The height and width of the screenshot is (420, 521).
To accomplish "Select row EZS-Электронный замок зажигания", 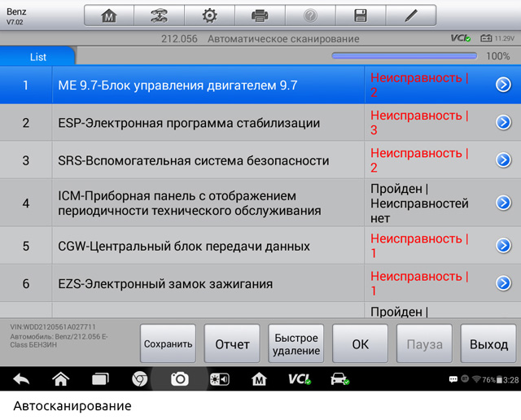I will pos(260,283).
